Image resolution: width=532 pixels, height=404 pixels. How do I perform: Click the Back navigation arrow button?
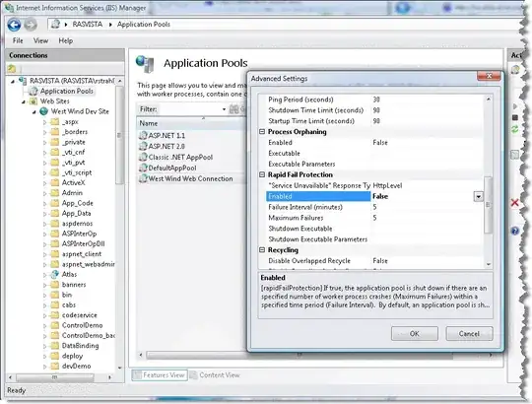[14, 25]
